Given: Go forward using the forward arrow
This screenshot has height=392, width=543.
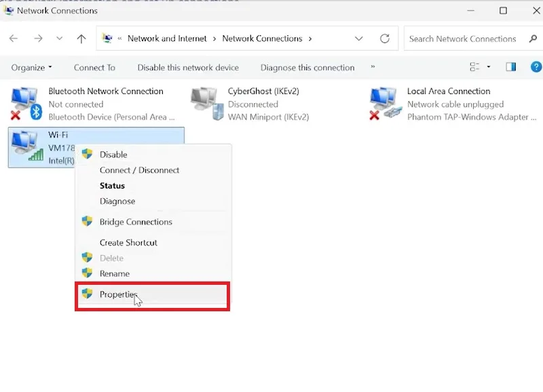Looking at the screenshot, I should [38, 39].
